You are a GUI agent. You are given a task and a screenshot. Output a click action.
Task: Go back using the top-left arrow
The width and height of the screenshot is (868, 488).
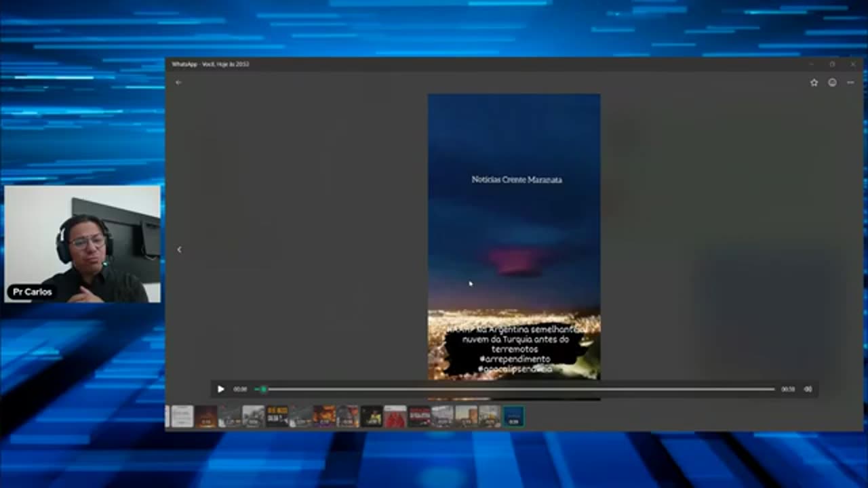pos(178,83)
